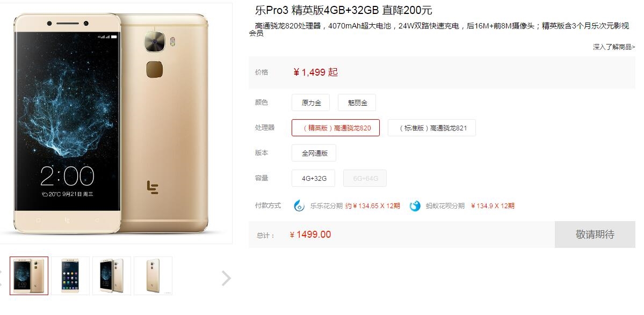Pick the disabled 6G+64G capacity option
Image resolution: width=644 pixels, height=315 pixels.
(x=365, y=178)
